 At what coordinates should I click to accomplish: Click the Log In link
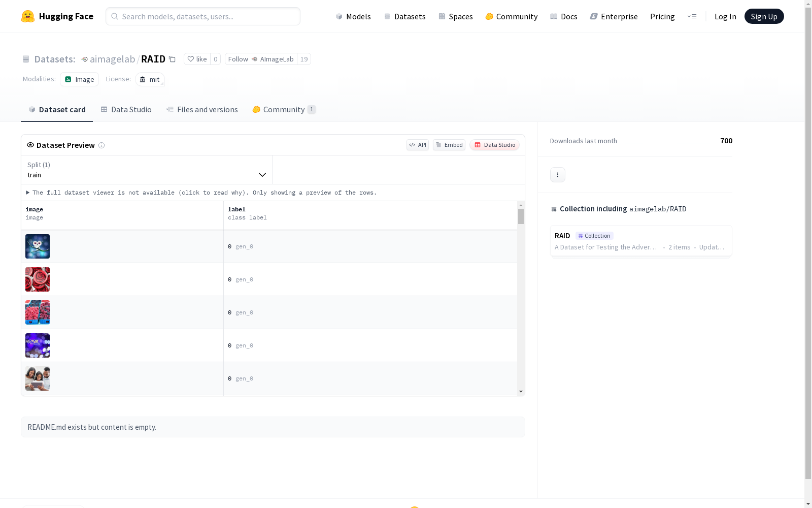pos(725,16)
